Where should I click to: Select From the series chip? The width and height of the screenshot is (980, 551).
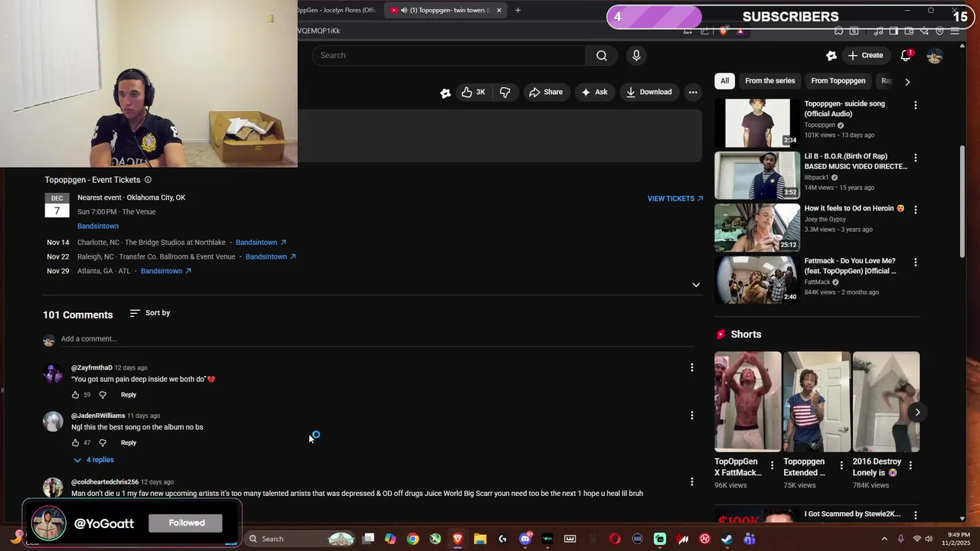[769, 81]
